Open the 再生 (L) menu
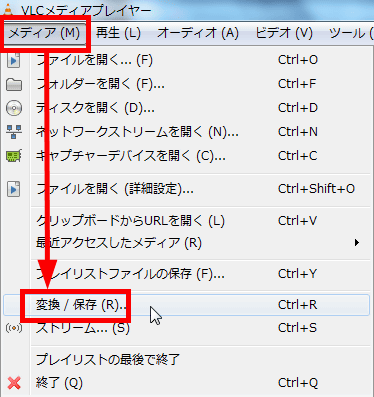The height and width of the screenshot is (397, 374). pyautogui.click(x=118, y=33)
